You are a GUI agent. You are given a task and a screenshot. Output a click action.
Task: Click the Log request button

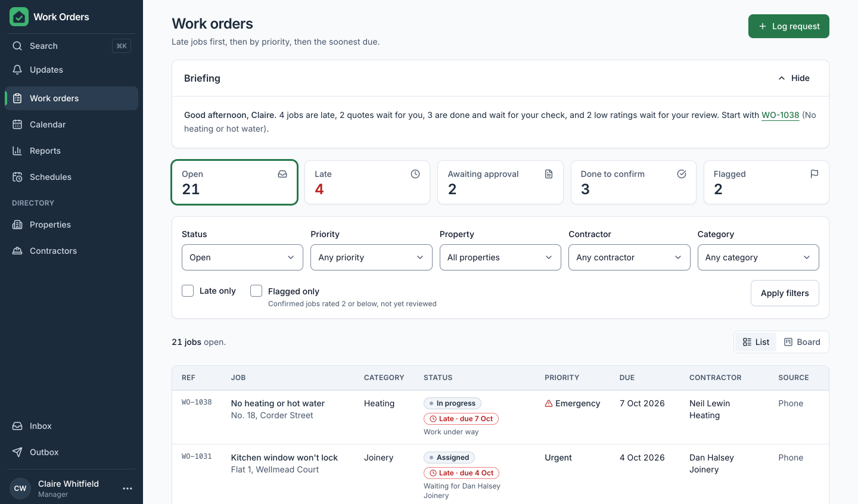coord(789,26)
